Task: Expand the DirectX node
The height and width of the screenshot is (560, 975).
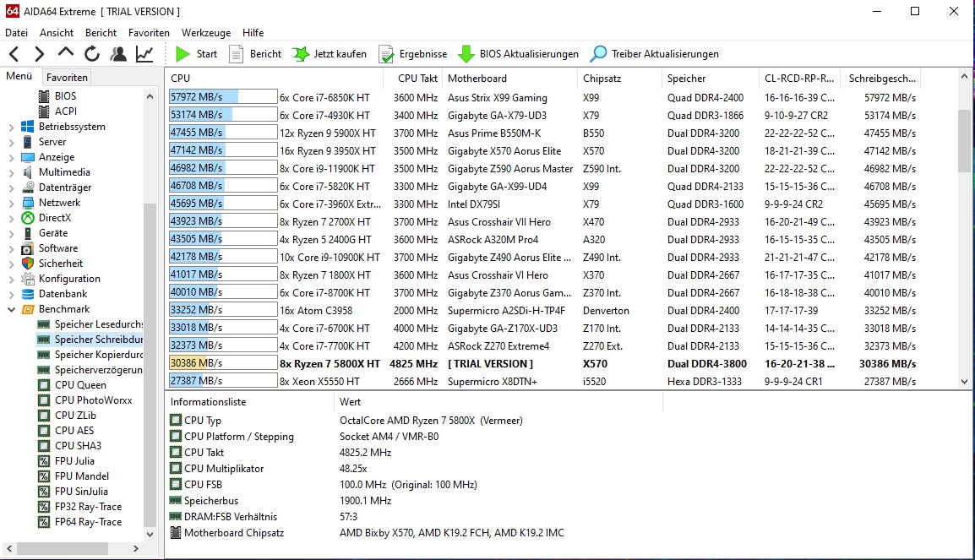Action: (x=11, y=218)
